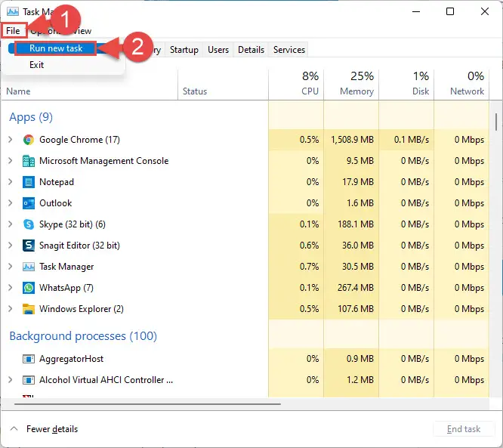Image resolution: width=503 pixels, height=448 pixels.
Task: Open the File menu
Action: (13, 31)
